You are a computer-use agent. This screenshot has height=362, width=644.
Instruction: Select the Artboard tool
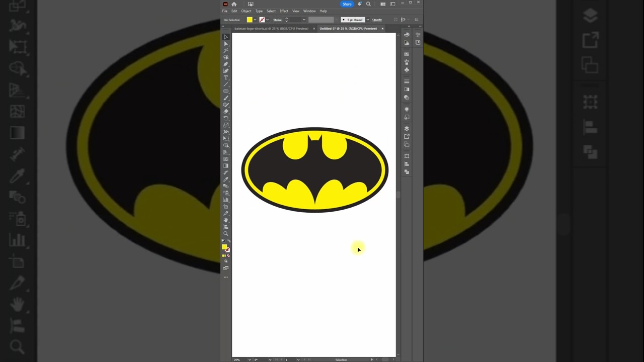click(226, 207)
